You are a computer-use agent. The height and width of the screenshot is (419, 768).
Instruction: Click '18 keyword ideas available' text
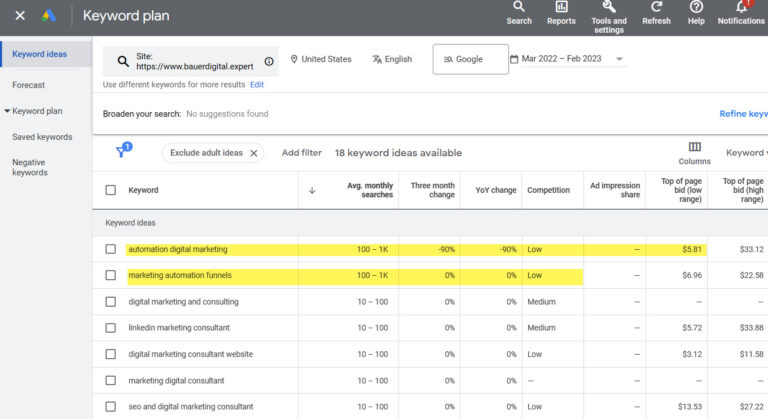pyautogui.click(x=398, y=153)
